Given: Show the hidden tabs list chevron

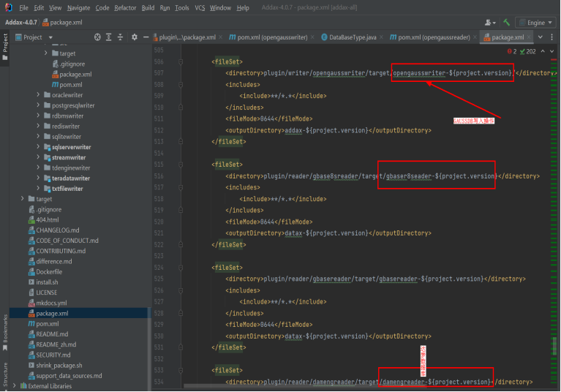Looking at the screenshot, I should 541,37.
